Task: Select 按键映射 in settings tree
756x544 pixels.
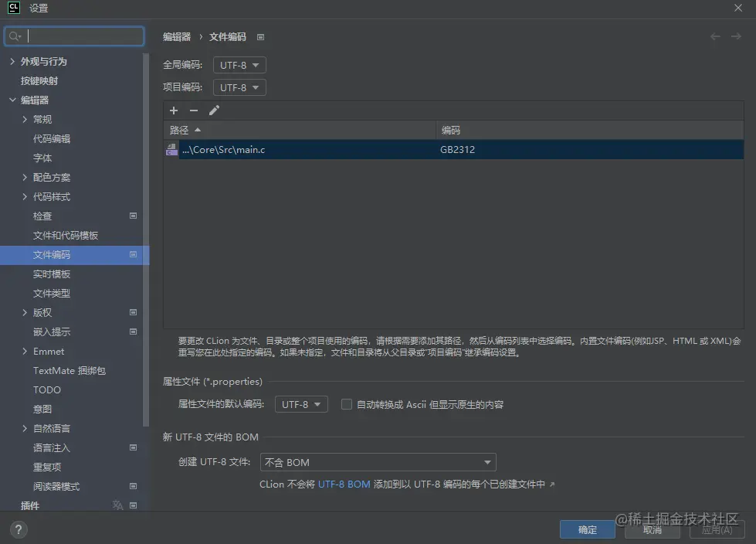Action: (39, 81)
